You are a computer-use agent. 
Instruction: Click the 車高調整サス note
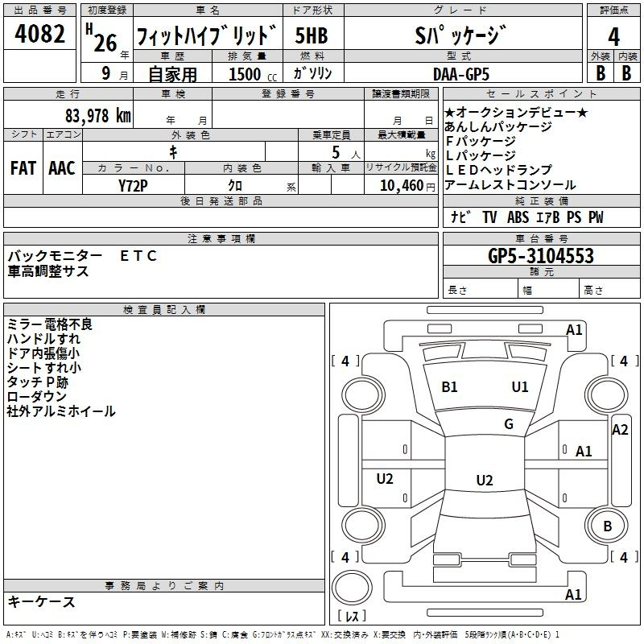pyautogui.click(x=48, y=271)
